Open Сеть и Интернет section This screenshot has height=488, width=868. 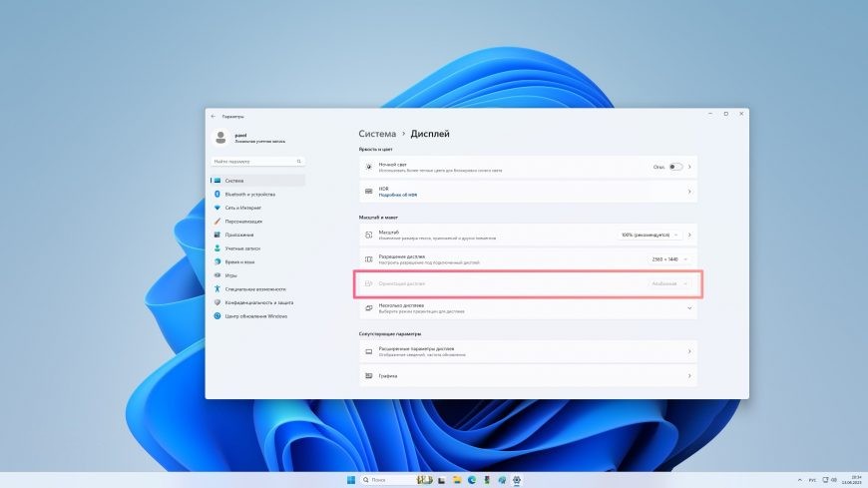[257, 208]
